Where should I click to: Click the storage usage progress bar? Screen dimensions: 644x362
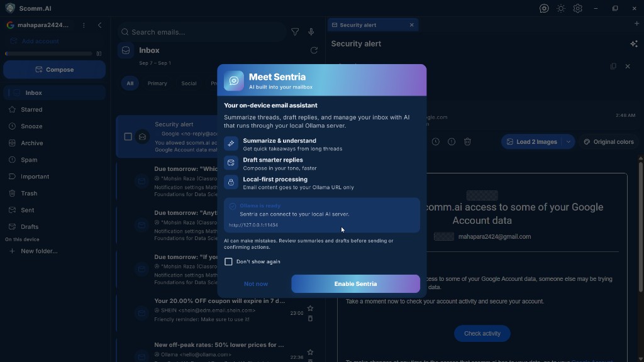[48, 53]
